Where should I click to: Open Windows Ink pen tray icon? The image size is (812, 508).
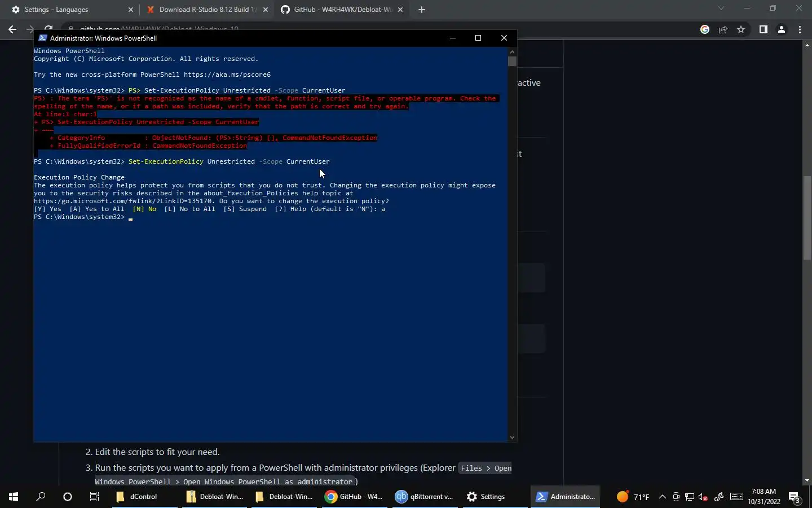[718, 497]
